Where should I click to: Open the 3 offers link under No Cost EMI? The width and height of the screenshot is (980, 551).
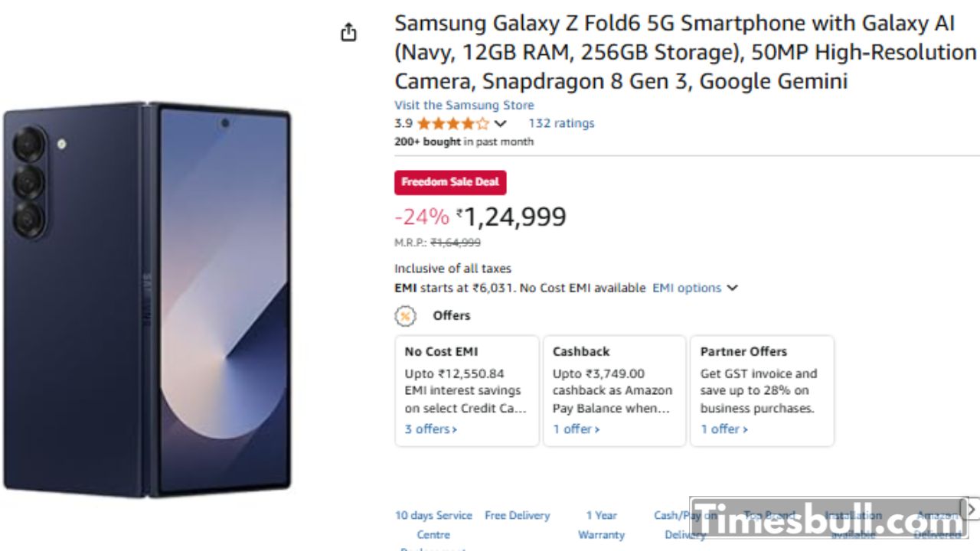[431, 429]
